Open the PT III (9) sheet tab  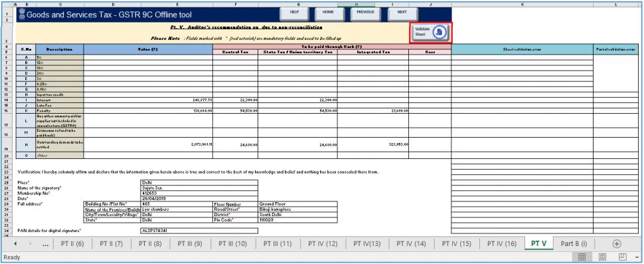click(190, 243)
